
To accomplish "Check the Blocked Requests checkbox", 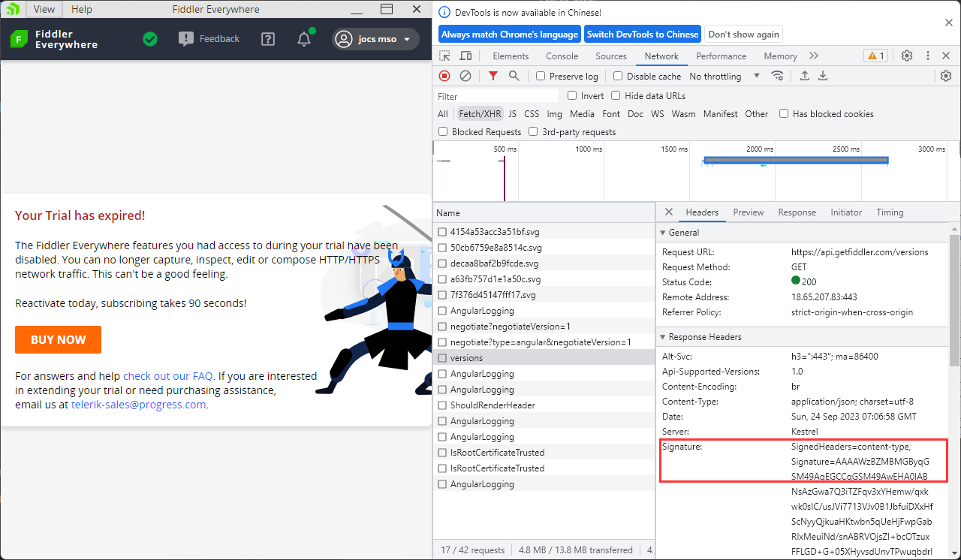I will [443, 131].
